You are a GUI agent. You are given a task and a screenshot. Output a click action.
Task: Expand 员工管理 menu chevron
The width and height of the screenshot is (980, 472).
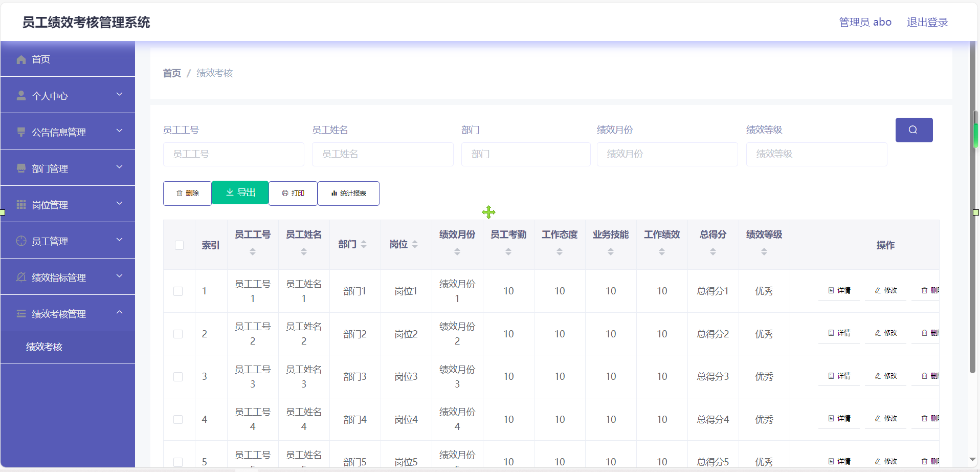(119, 240)
